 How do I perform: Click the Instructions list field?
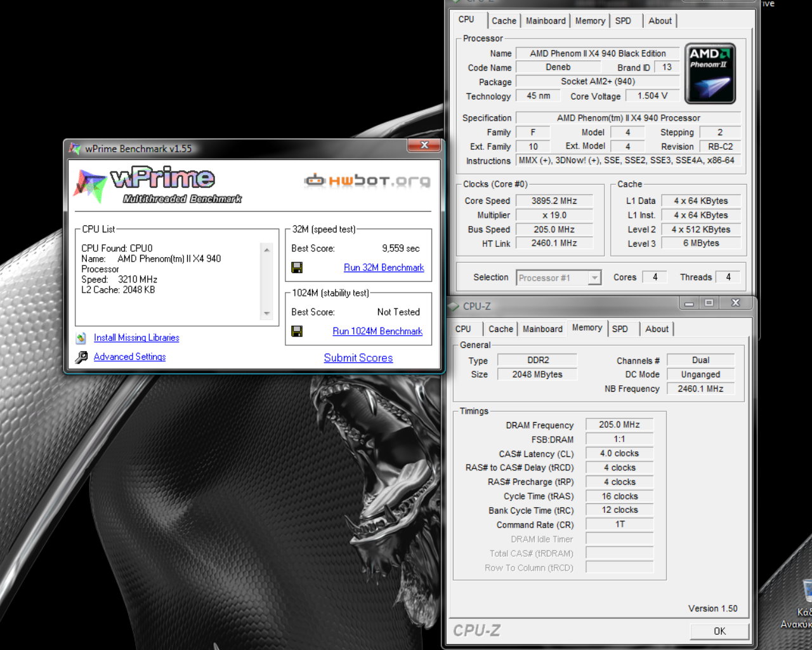(x=628, y=161)
